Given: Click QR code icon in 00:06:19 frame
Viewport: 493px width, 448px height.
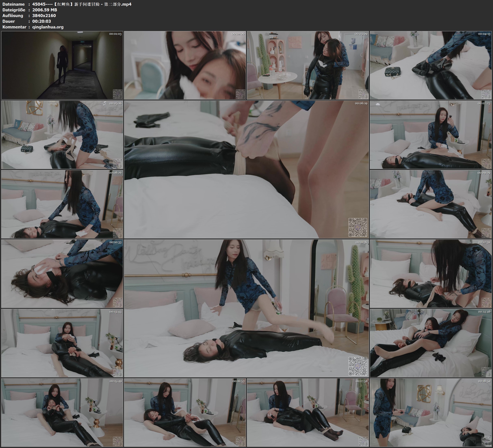Looking at the screenshot, I should (358, 227).
